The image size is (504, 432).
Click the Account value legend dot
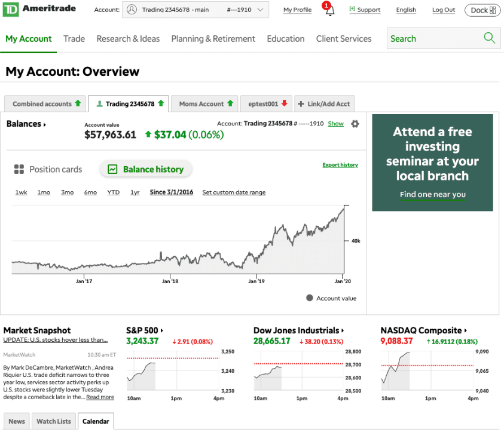click(310, 298)
